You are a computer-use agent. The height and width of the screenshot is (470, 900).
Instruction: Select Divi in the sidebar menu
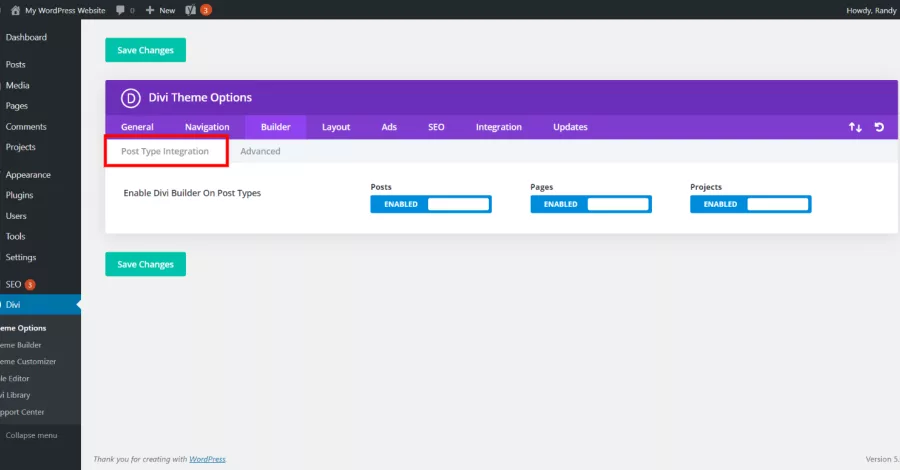[39, 305]
